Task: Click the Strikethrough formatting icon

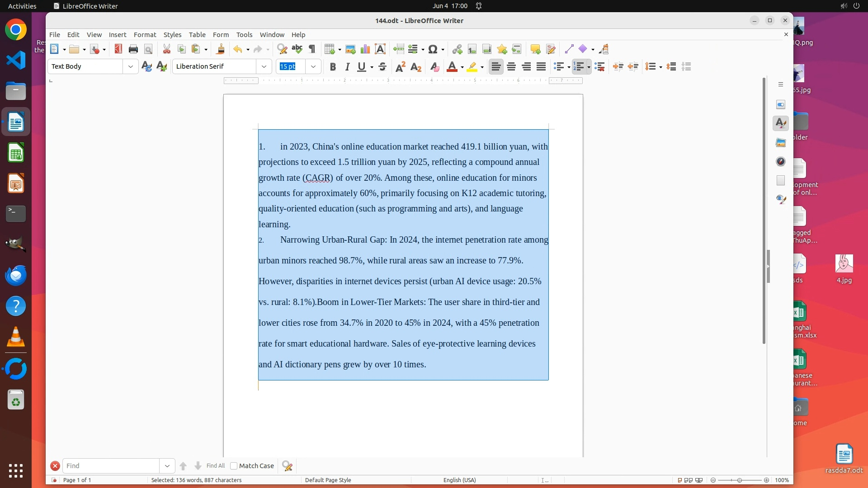Action: pyautogui.click(x=382, y=67)
